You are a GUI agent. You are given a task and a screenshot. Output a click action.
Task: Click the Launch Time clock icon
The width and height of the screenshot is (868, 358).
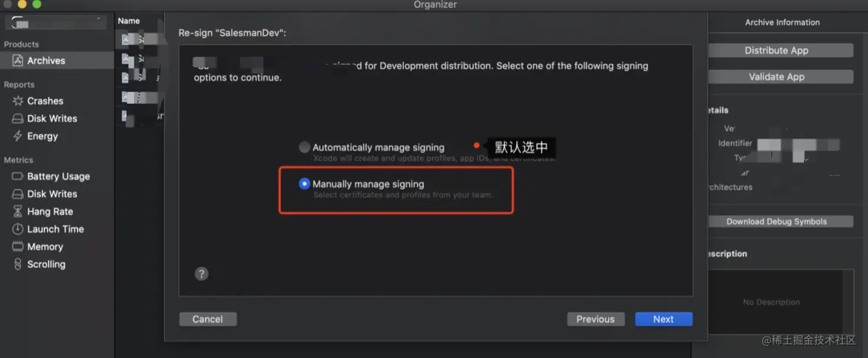pos(18,230)
